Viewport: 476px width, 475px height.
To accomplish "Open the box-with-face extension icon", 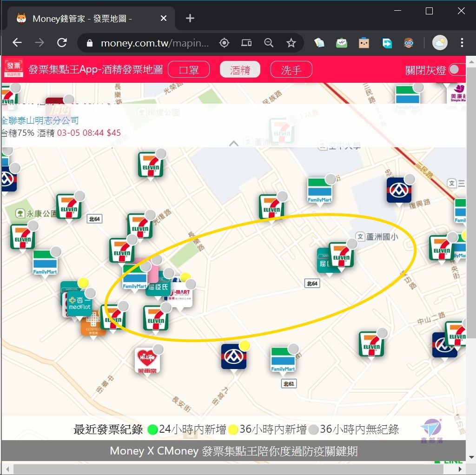I will coord(364,43).
